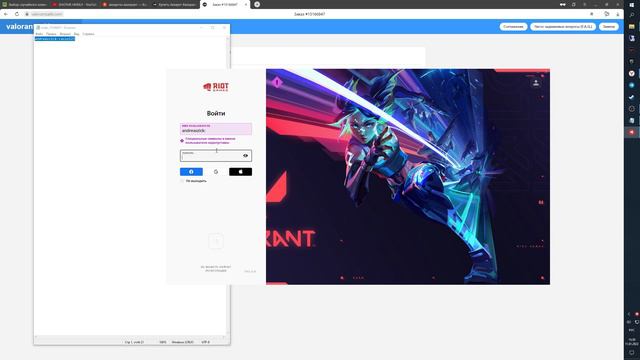Open the help links below the submit arrow
Viewport: 640px width, 360px height.
pyautogui.click(x=216, y=269)
